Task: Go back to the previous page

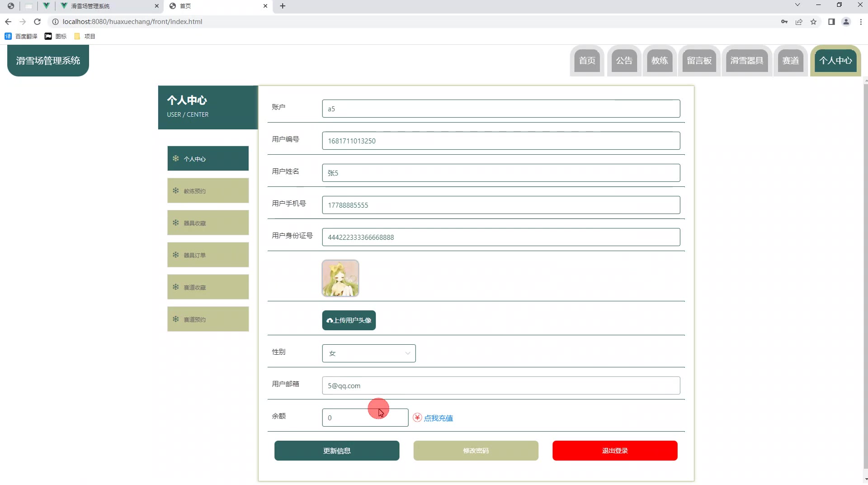Action: click(8, 22)
